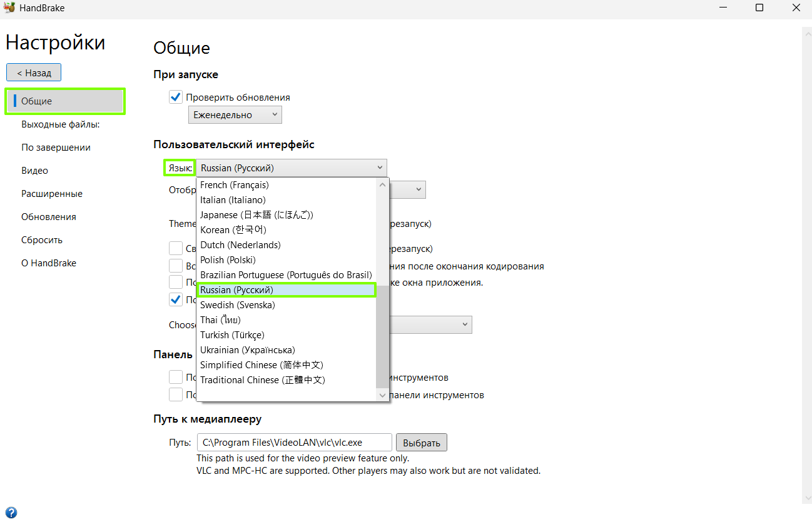Uncheck the checked checkbox above Choose label
This screenshot has width=812, height=527.
pos(176,299)
